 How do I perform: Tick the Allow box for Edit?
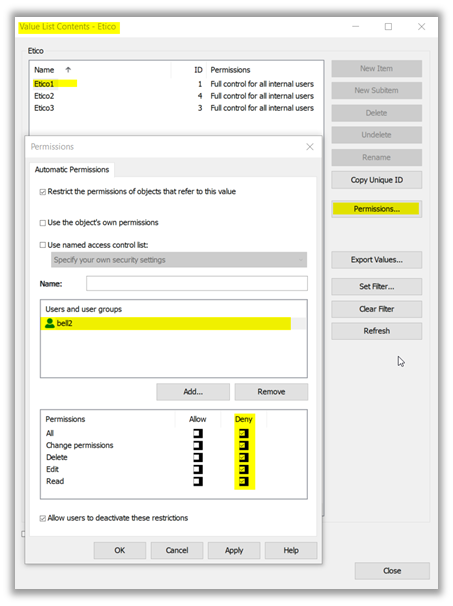pos(198,469)
